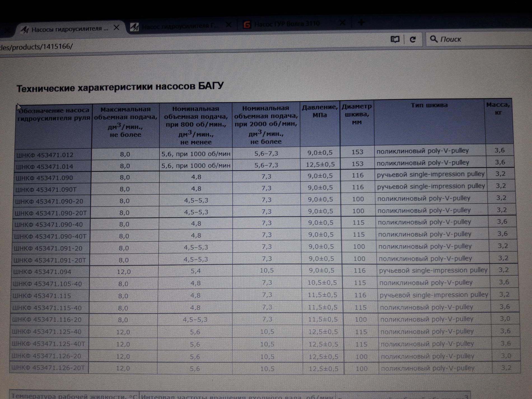This screenshot has width=532, height=399.
Task: Open reader view book icon
Action: pyautogui.click(x=395, y=39)
